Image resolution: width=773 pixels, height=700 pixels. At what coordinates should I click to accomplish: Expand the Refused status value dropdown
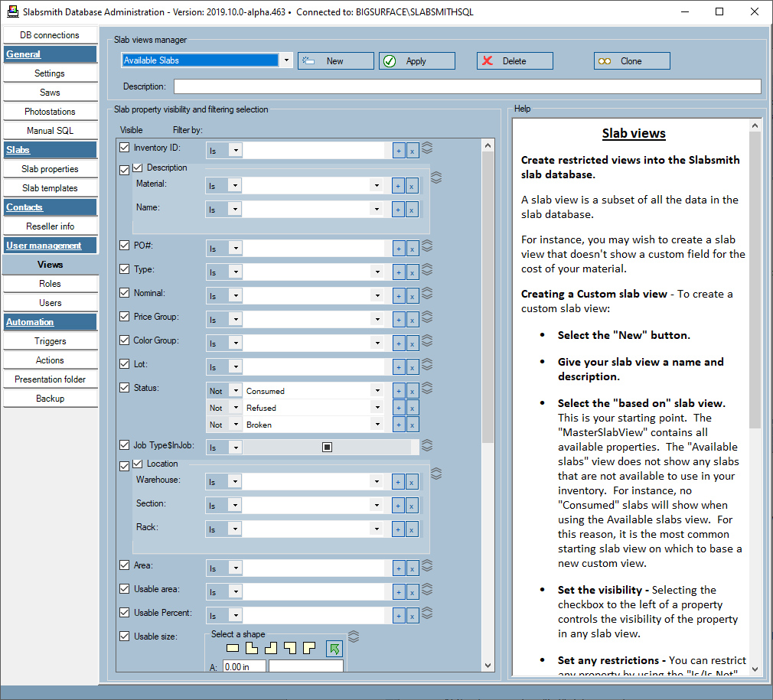(x=377, y=408)
